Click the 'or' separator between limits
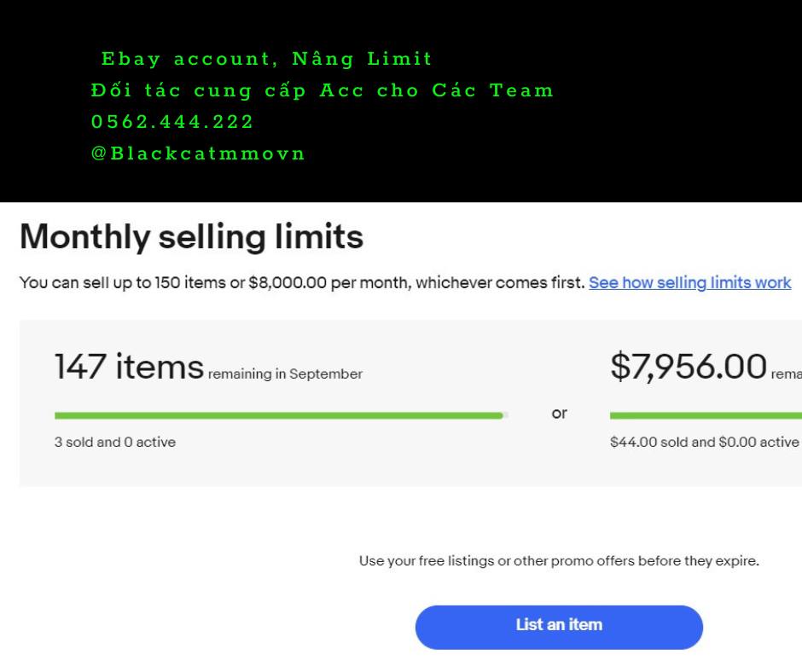802x672 pixels. (559, 414)
